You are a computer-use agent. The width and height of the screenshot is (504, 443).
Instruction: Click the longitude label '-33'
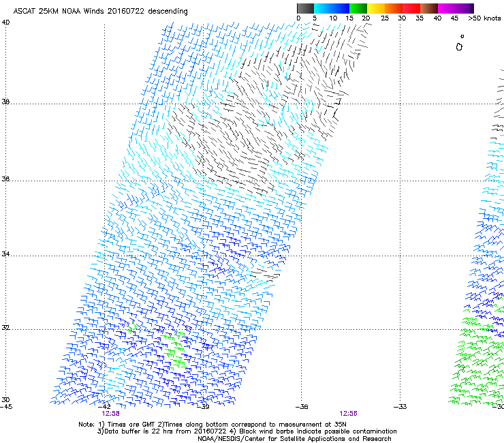coord(400,407)
